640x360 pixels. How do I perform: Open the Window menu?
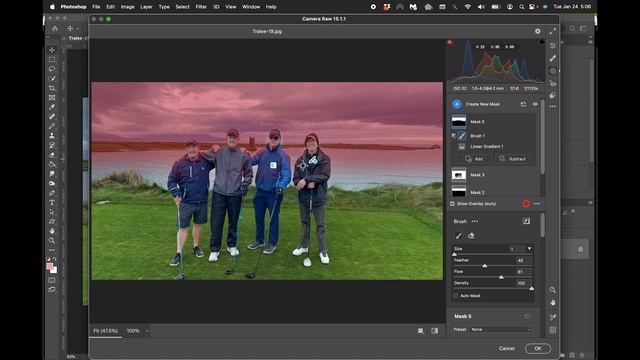click(251, 7)
